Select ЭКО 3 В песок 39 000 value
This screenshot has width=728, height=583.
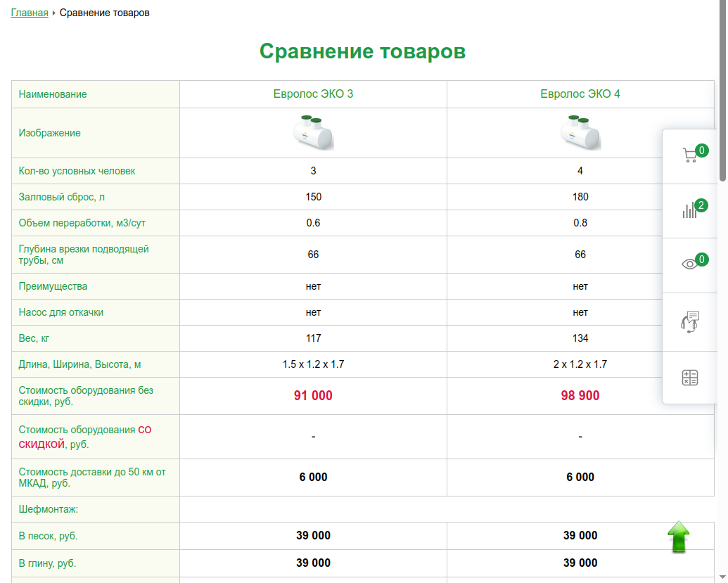(x=314, y=535)
